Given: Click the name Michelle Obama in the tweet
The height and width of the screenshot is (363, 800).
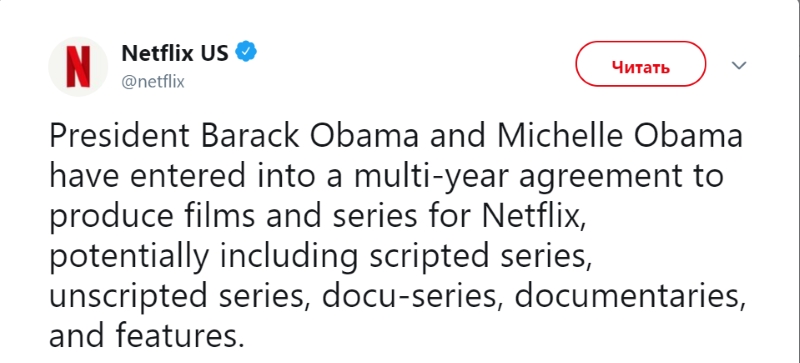Looking at the screenshot, I should tap(618, 136).
